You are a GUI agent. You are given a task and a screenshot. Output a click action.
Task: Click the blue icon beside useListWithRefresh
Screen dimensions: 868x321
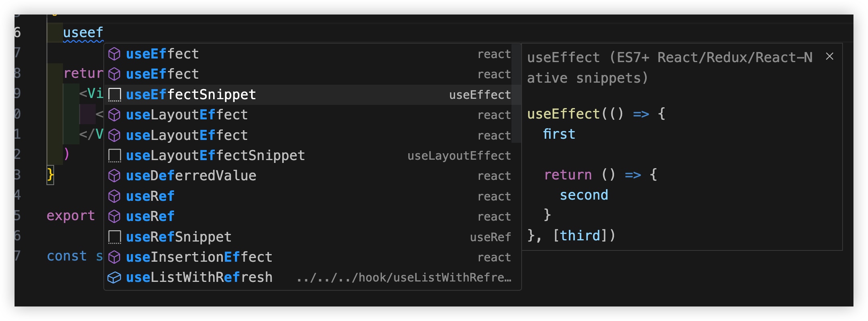[x=114, y=277]
